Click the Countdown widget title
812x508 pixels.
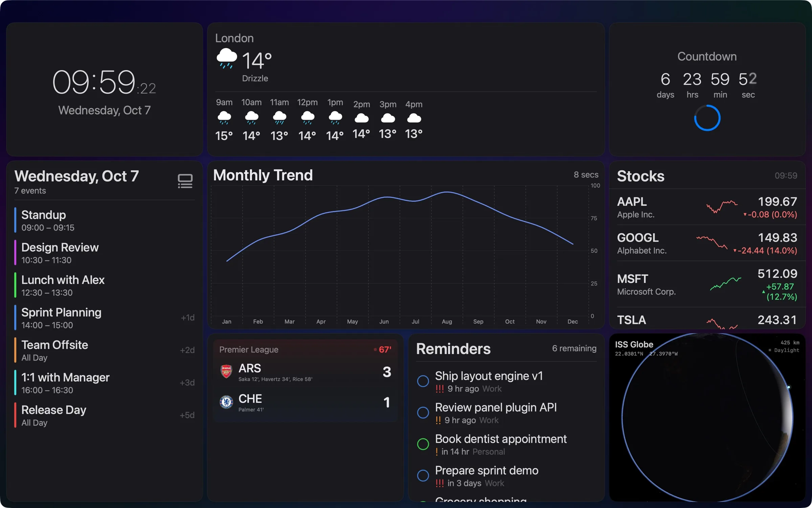[x=707, y=57]
